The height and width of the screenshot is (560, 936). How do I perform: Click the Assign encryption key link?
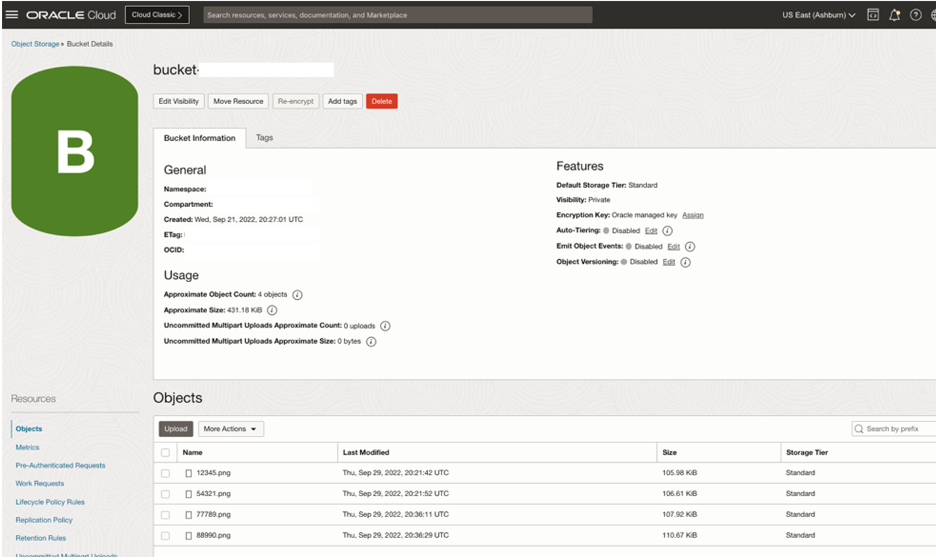click(x=693, y=215)
